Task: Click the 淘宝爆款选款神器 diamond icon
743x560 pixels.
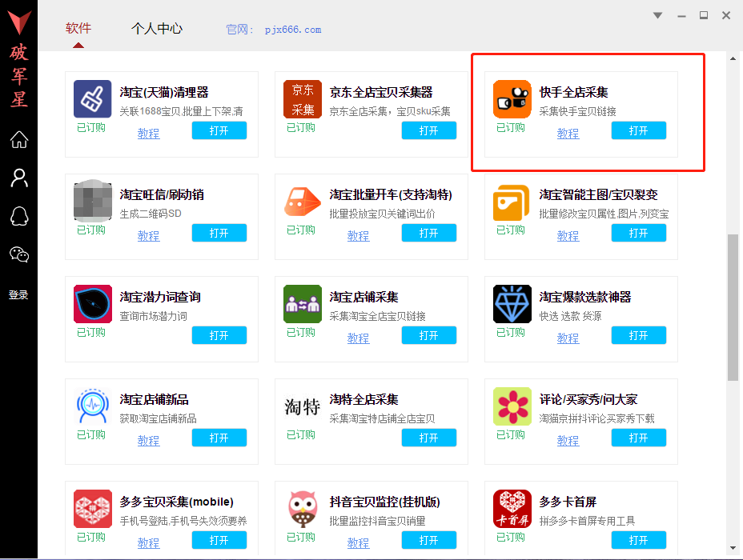Action: point(512,304)
